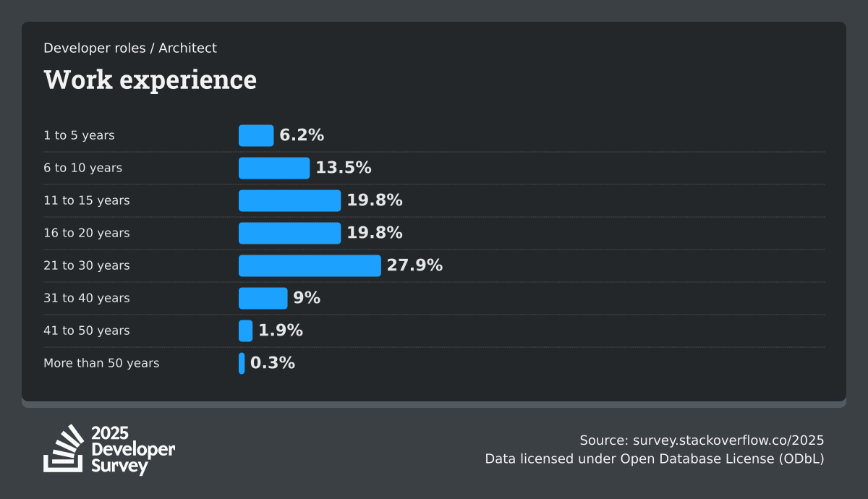Click the 2025 Developer Survey text

tap(132, 450)
